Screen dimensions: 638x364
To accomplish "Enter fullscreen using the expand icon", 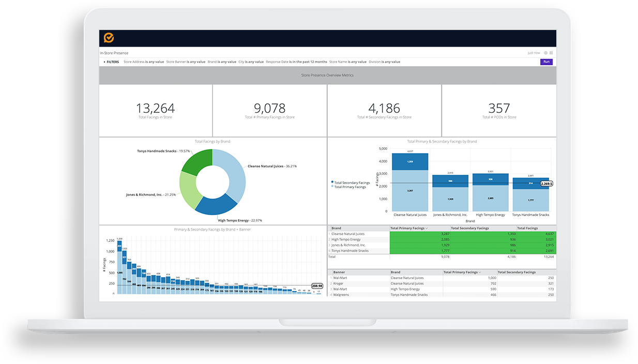I will tap(551, 53).
